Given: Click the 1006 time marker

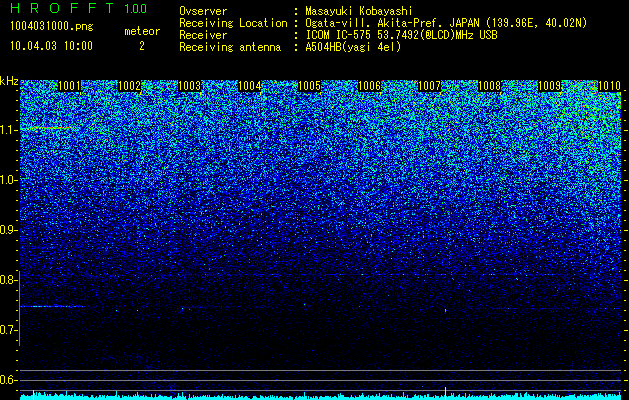Looking at the screenshot, I should click(x=369, y=86).
